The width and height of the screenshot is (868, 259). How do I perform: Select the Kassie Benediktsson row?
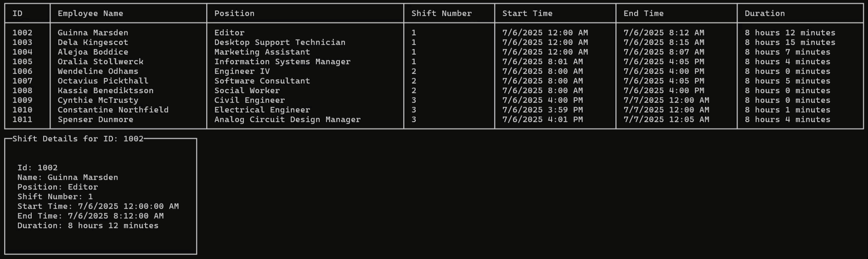[x=434, y=90]
